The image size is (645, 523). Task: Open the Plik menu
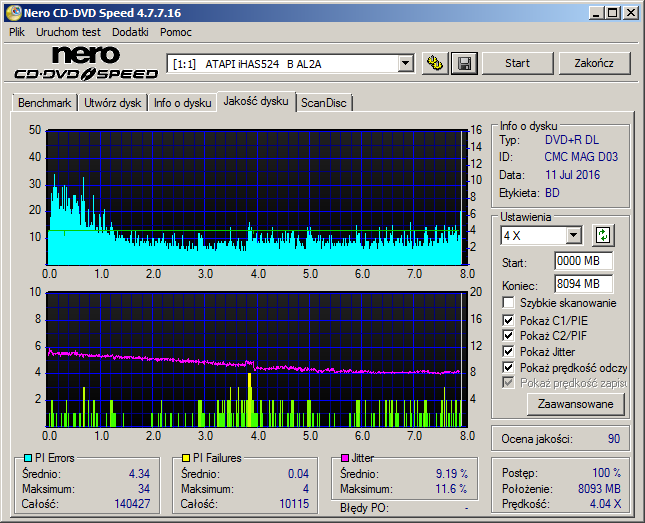point(17,32)
